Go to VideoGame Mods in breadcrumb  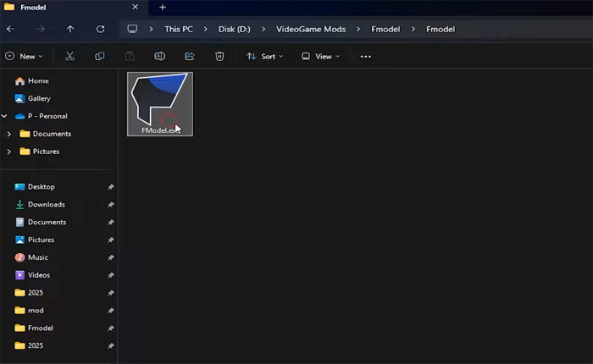pyautogui.click(x=311, y=29)
